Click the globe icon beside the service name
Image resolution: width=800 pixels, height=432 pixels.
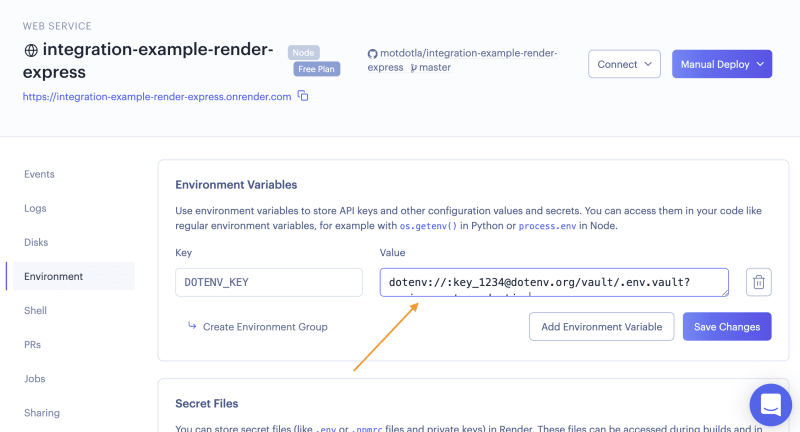click(x=31, y=50)
